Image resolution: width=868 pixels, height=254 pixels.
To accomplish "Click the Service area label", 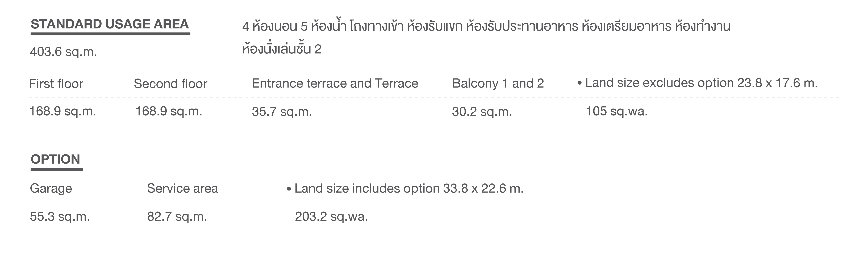I will (x=183, y=188).
